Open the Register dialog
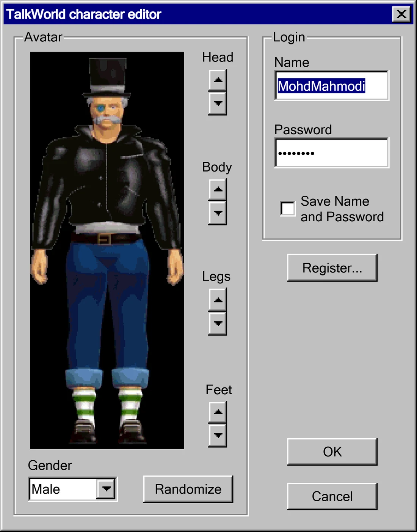 point(332,268)
